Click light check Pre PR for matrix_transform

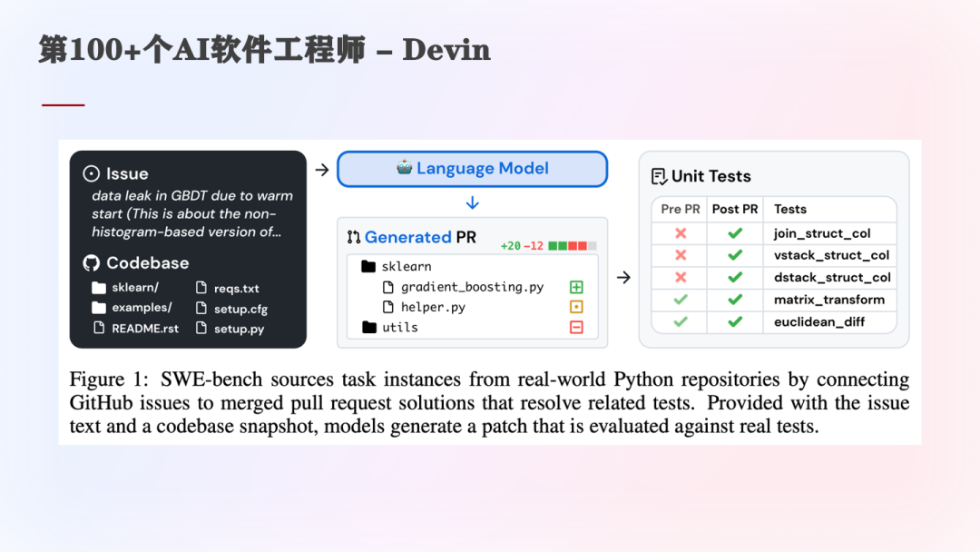[x=681, y=300]
